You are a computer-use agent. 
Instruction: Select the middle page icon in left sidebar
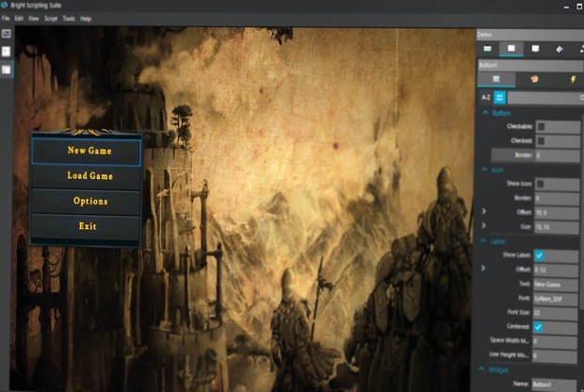coord(7,52)
